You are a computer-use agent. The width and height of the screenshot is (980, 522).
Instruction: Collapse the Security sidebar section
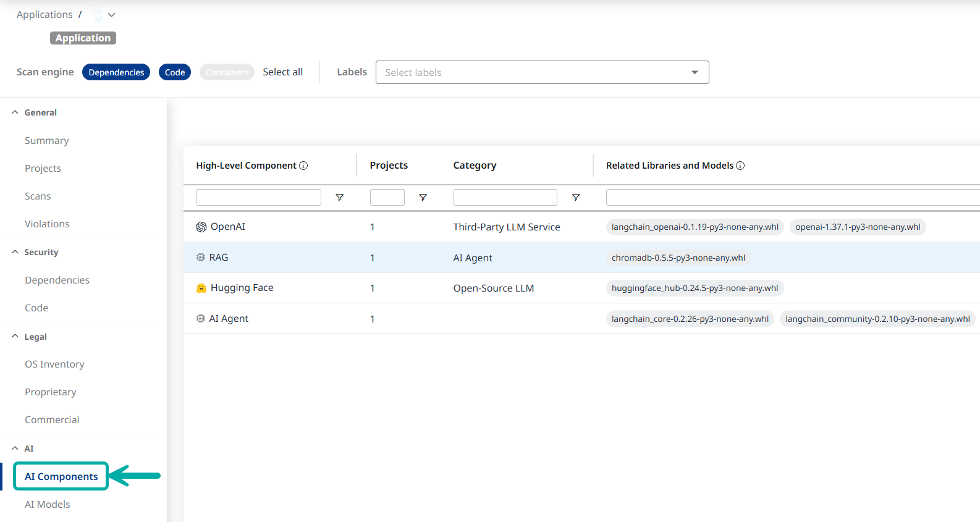15,252
